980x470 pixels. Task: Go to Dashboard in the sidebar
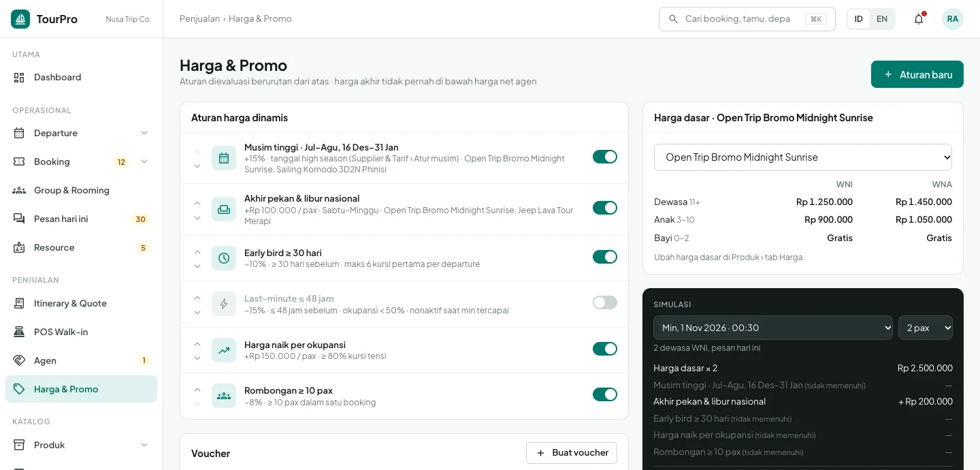pyautogui.click(x=81, y=77)
